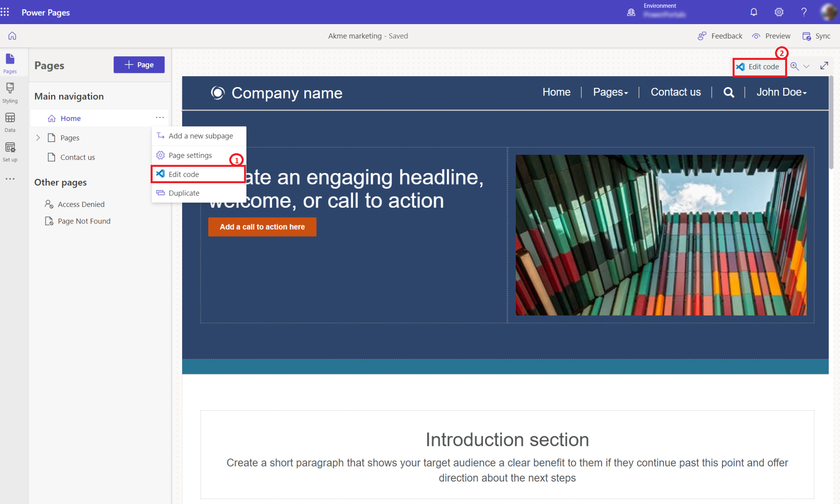Click the Add Page button

point(138,64)
